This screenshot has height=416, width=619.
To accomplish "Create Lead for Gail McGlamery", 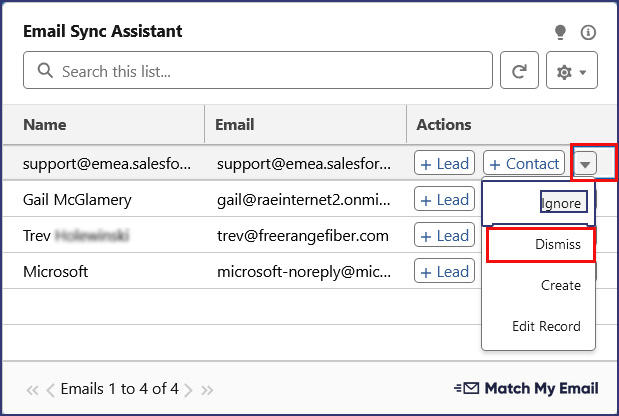I will [444, 200].
